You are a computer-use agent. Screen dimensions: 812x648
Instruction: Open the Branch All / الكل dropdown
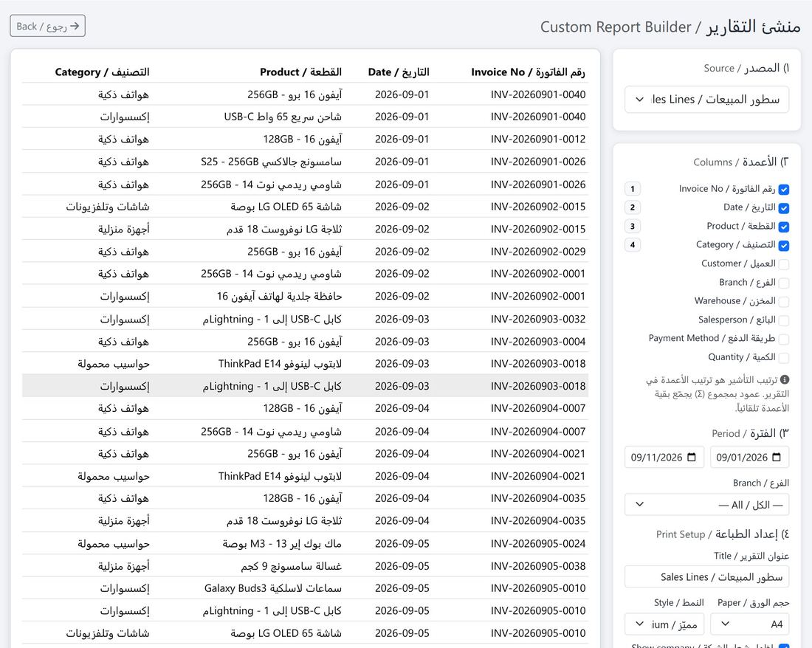pos(707,505)
